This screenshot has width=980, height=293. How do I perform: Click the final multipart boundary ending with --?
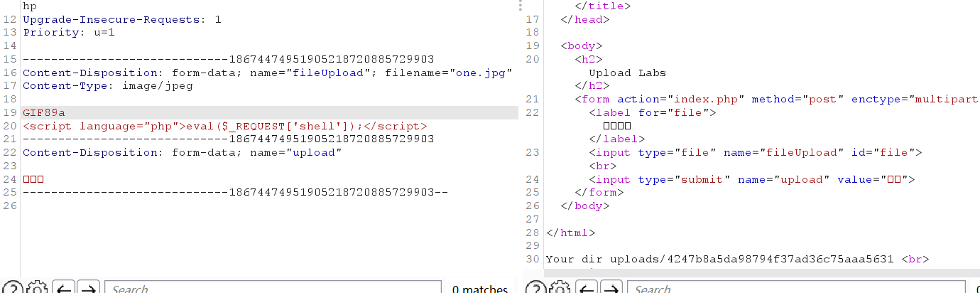[x=236, y=192]
